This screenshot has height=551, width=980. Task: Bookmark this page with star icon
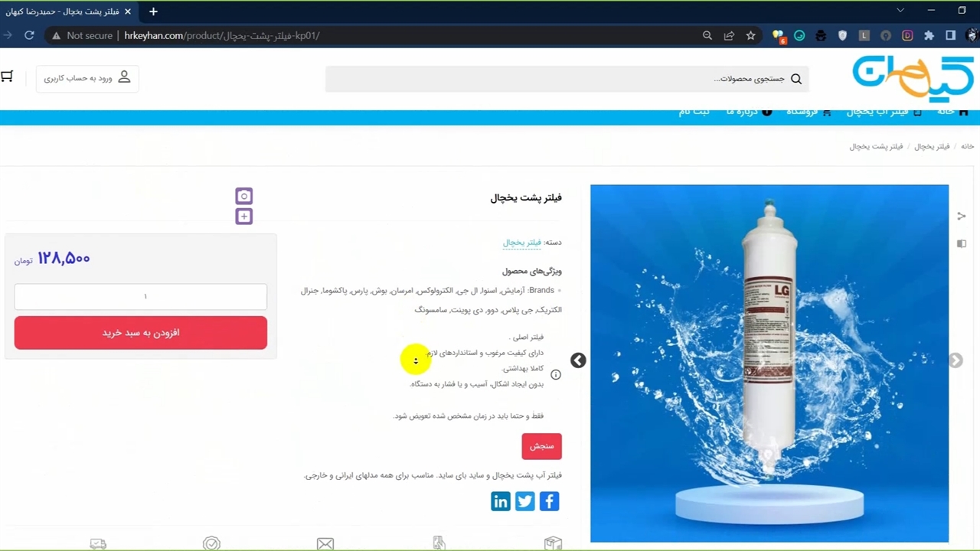click(x=751, y=35)
